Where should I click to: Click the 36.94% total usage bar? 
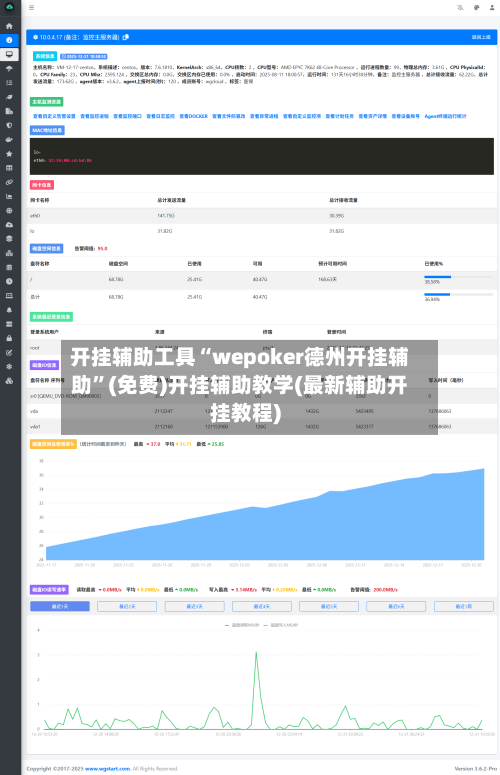click(458, 295)
